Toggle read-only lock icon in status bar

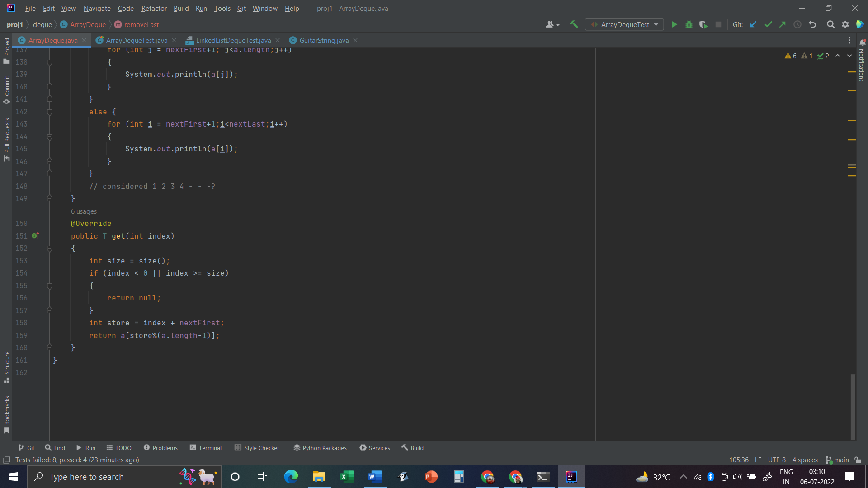[858, 460]
